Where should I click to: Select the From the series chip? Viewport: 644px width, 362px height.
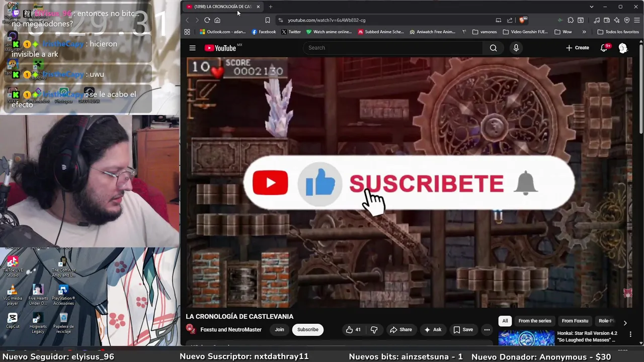pyautogui.click(x=535, y=321)
